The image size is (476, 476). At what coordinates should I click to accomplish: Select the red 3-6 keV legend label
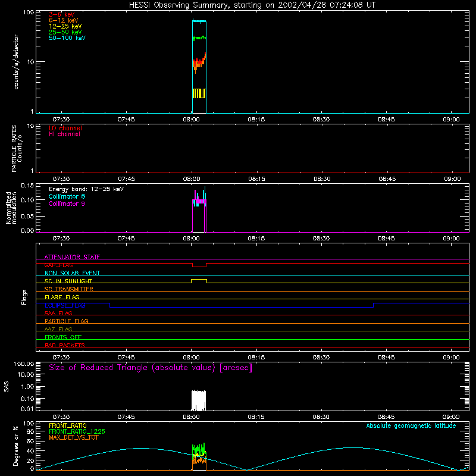point(61,14)
